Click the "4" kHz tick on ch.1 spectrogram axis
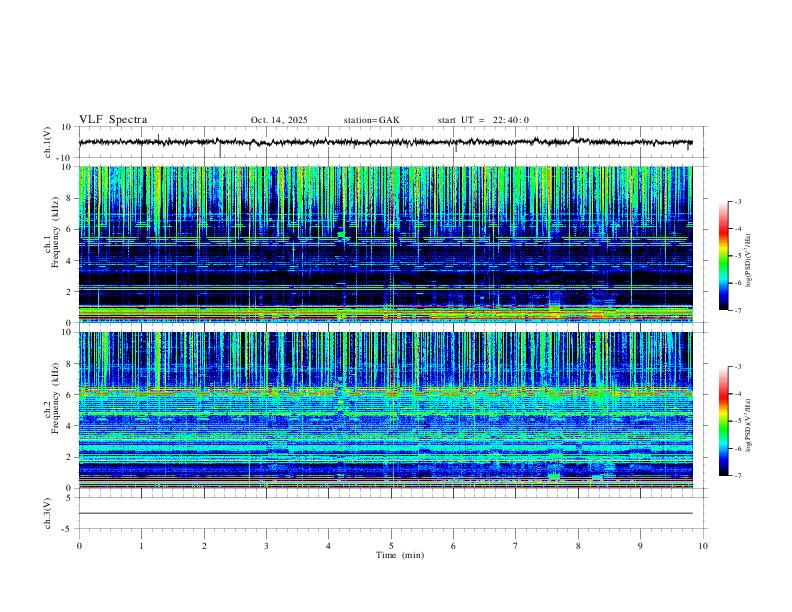 click(x=69, y=261)
